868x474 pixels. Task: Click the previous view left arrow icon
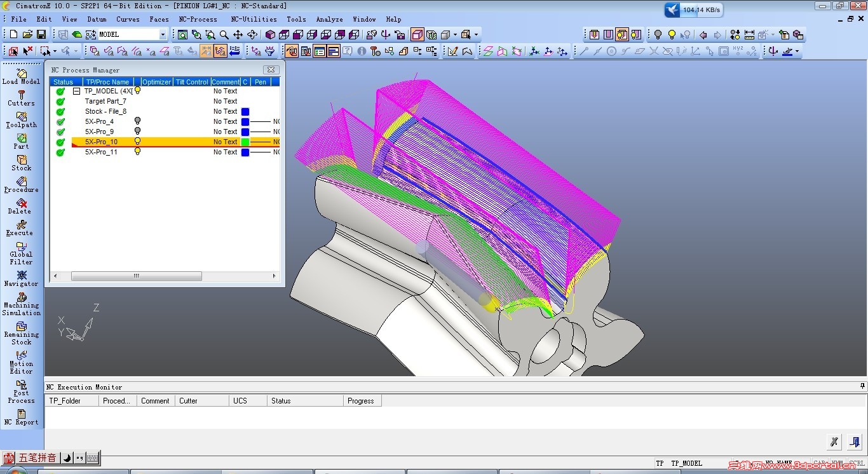[x=703, y=34]
